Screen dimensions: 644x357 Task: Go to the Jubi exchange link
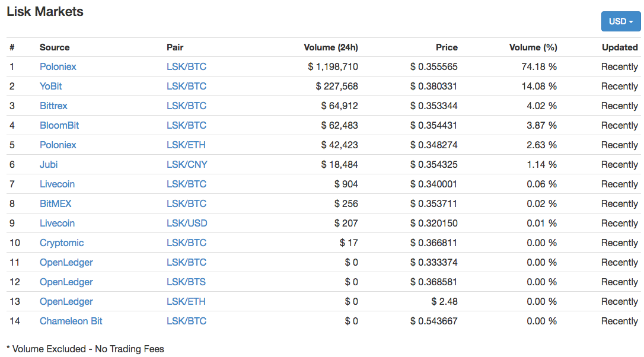[49, 165]
